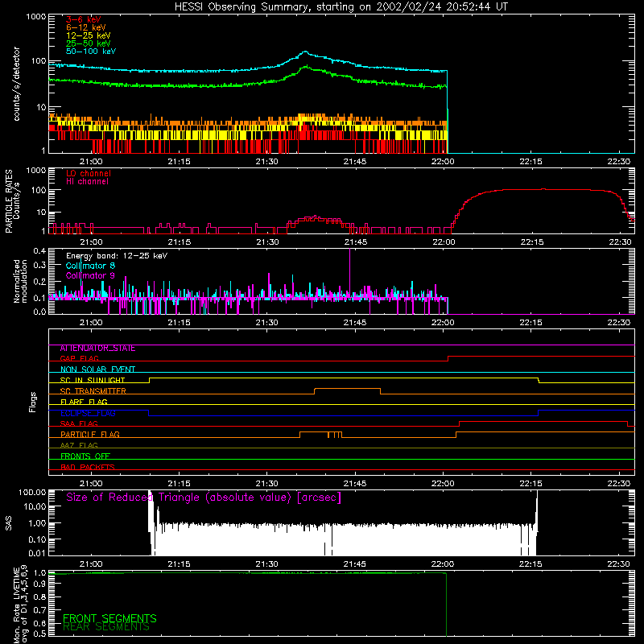Click the GAP_FLAG label
The image size is (644, 644).
coord(79,358)
